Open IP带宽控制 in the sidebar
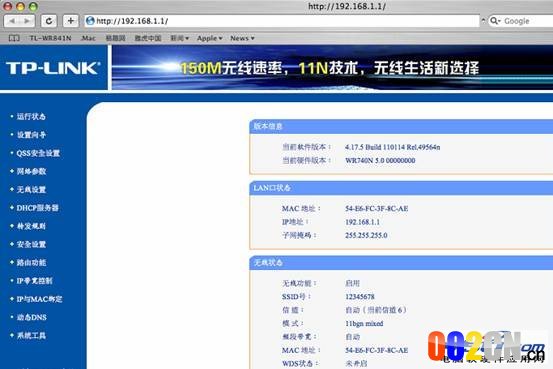This screenshot has height=369, width=553. pos(35,281)
